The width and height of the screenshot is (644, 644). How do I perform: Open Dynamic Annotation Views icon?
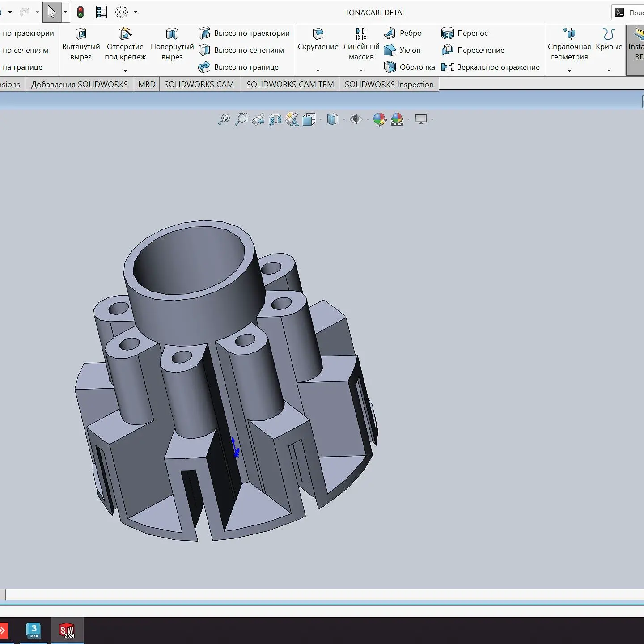[x=292, y=119]
